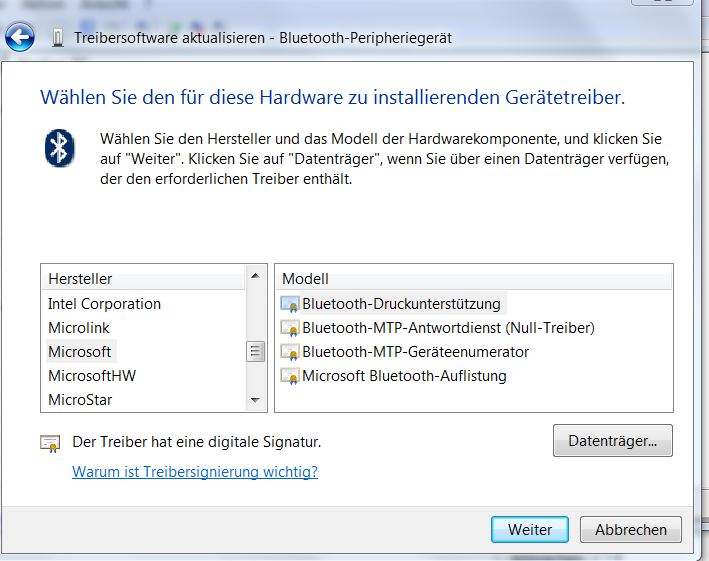The width and height of the screenshot is (709, 561).
Task: Select Microlink manufacturer
Action: [79, 328]
